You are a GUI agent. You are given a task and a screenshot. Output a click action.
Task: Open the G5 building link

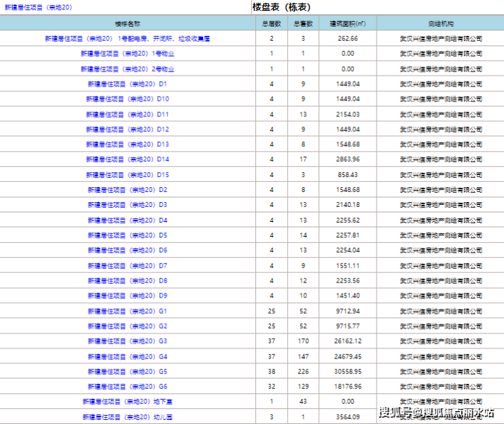127,372
